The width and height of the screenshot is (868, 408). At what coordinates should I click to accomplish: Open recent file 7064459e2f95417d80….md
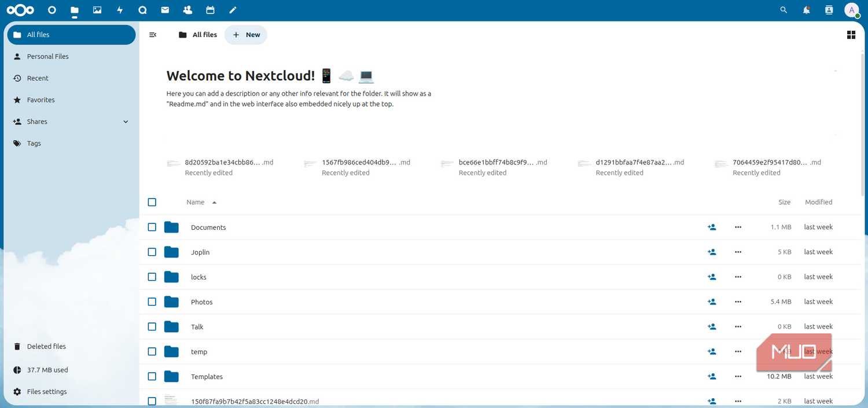coord(768,167)
